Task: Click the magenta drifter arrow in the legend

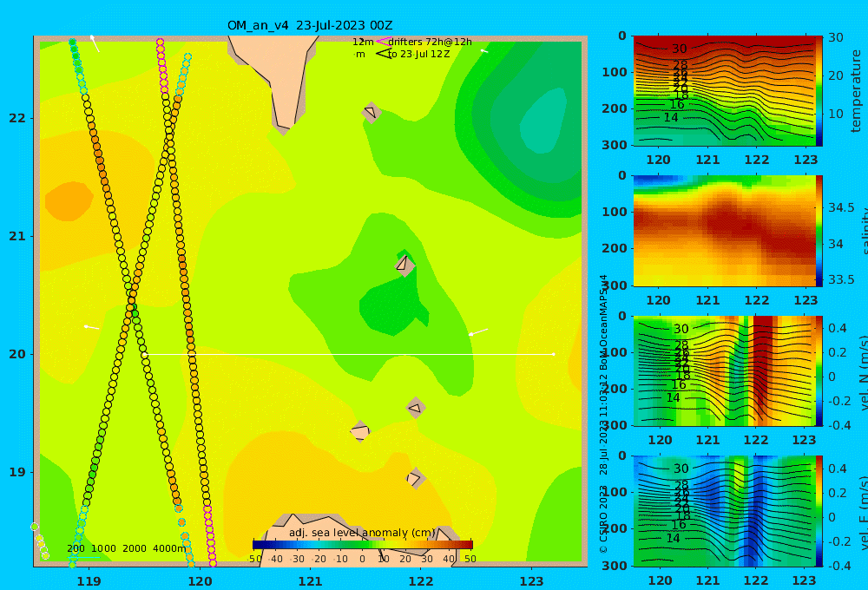Action: coord(383,41)
